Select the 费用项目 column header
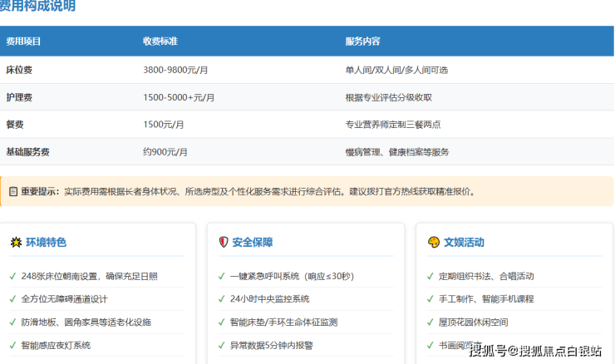This screenshot has height=364, width=615. 23,41
